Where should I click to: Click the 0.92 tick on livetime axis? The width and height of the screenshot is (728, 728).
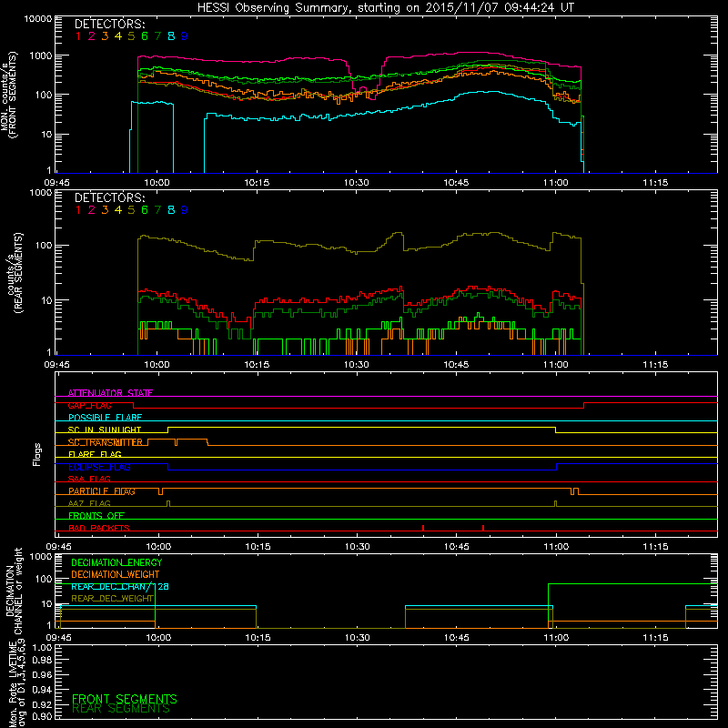pyautogui.click(x=42, y=704)
